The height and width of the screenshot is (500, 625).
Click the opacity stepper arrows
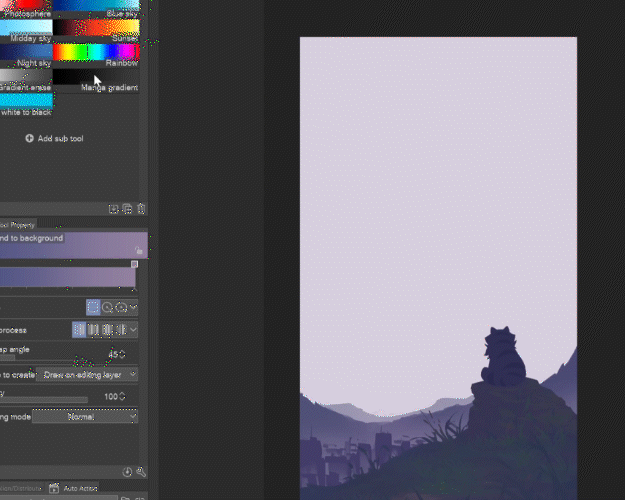coord(122,397)
